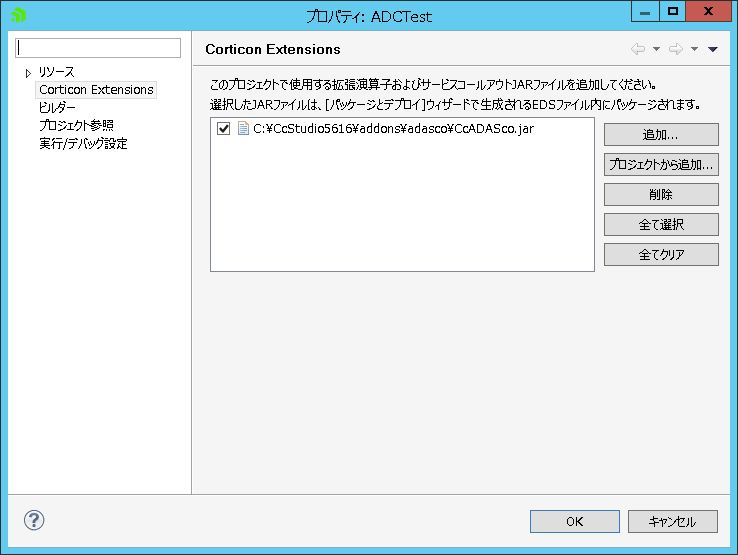Click the back navigation arrow icon
The image size is (738, 555).
(x=638, y=49)
